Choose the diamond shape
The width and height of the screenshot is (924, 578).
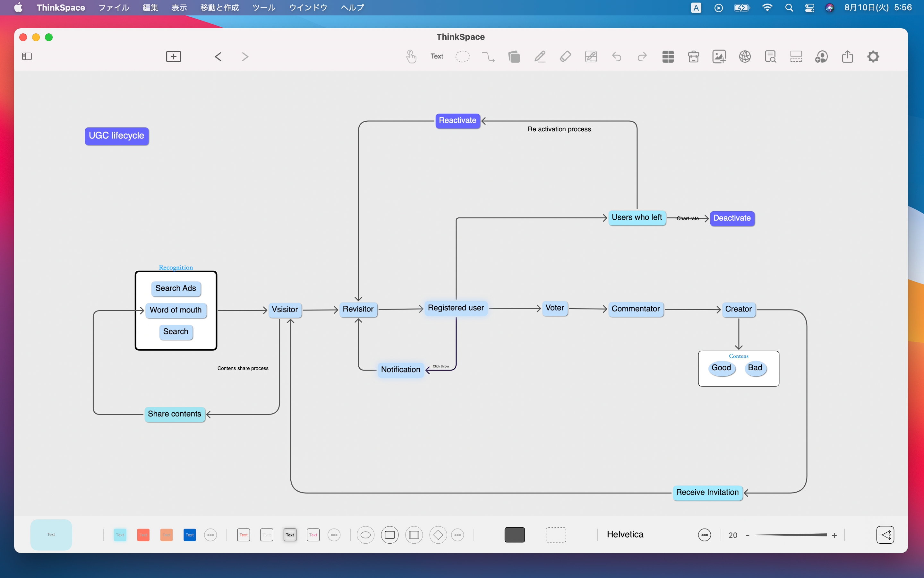pos(438,535)
